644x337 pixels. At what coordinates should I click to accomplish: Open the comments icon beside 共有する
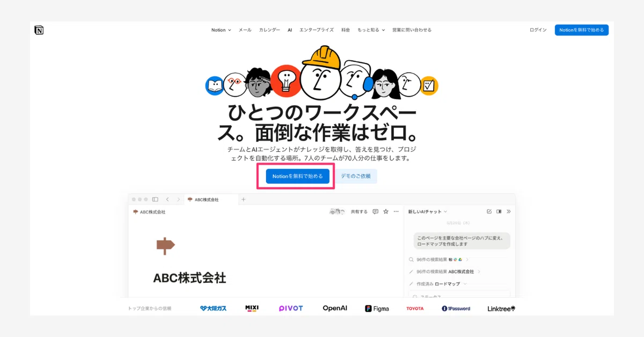point(375,211)
